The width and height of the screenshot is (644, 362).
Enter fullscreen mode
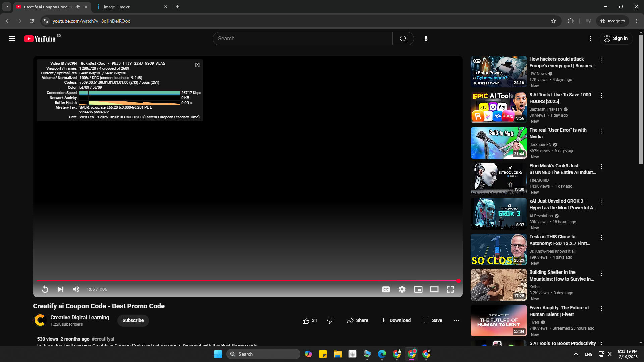click(450, 289)
